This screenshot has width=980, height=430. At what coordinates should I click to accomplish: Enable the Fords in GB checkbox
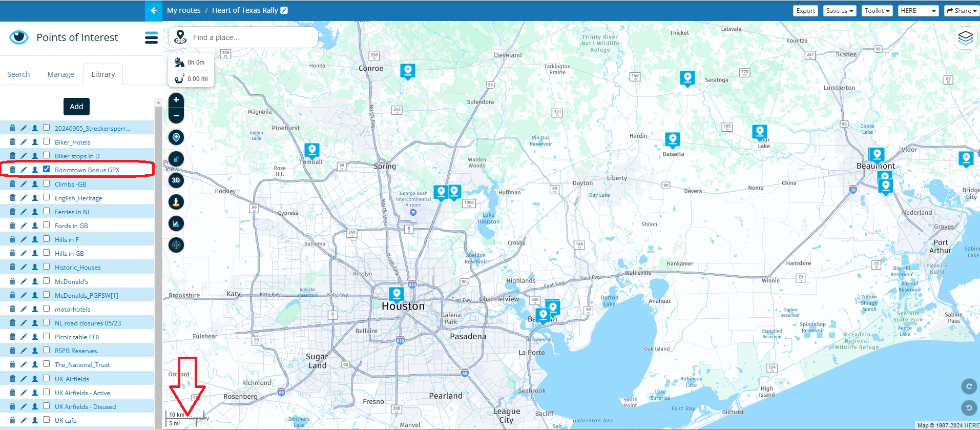pyautogui.click(x=47, y=225)
